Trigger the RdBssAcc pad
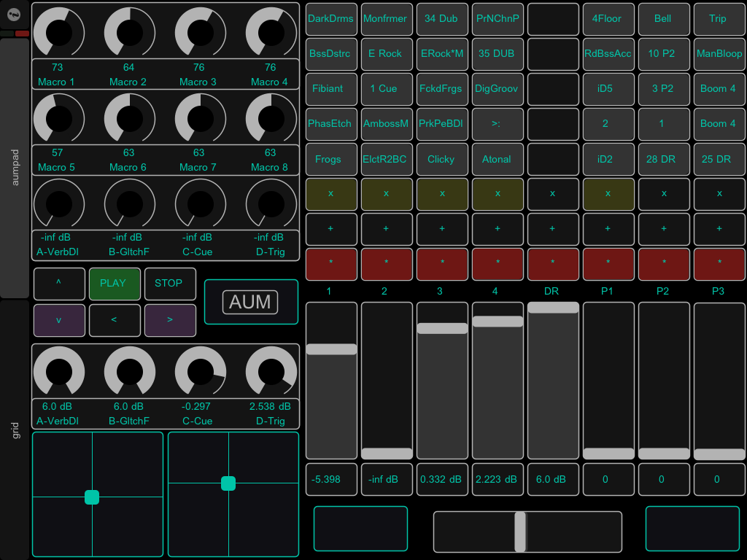 [608, 54]
